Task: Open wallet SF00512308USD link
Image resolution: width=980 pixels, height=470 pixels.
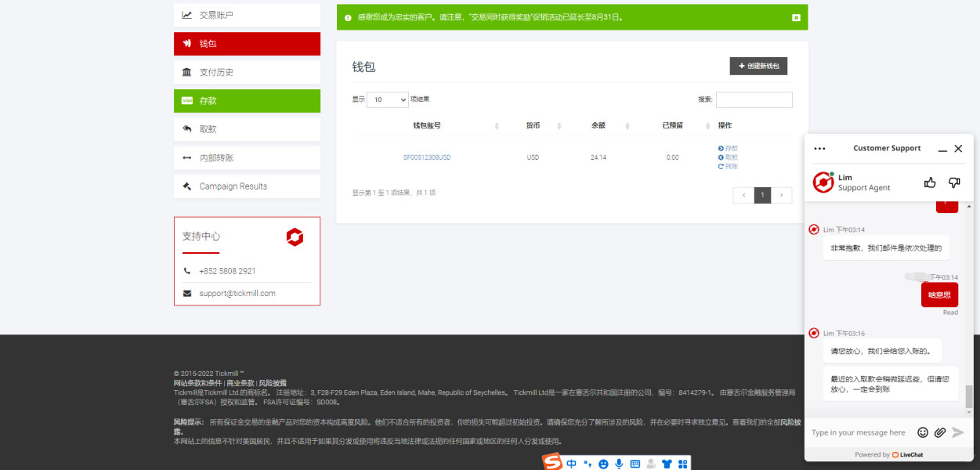Action: pyautogui.click(x=427, y=157)
